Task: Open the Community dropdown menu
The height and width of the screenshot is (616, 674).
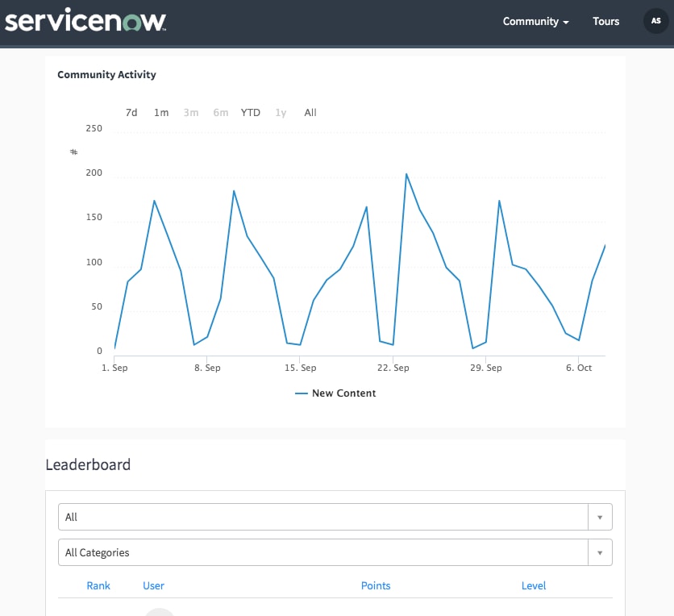Action: pyautogui.click(x=535, y=22)
